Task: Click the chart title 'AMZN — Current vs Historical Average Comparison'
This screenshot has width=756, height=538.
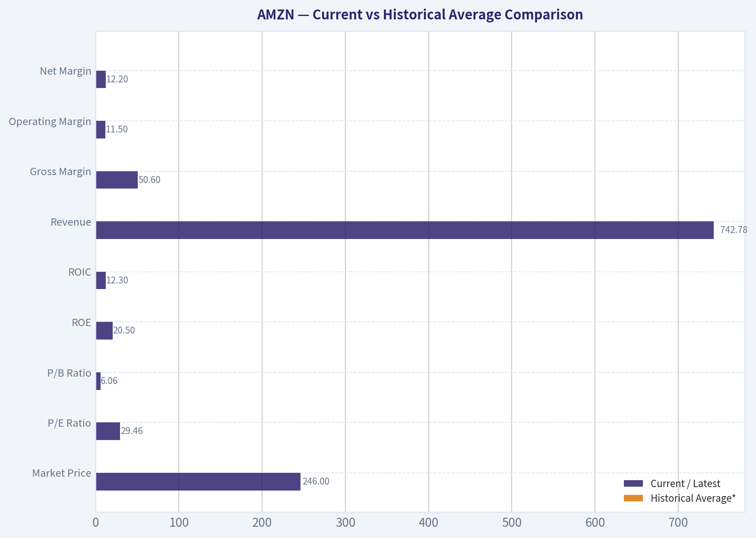Action: (x=420, y=15)
